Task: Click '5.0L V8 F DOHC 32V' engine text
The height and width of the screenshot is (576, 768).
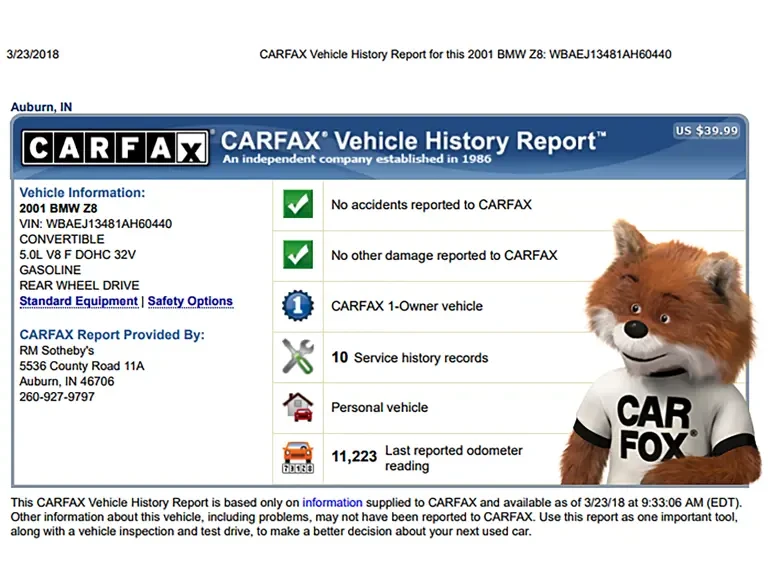Action: 77,255
